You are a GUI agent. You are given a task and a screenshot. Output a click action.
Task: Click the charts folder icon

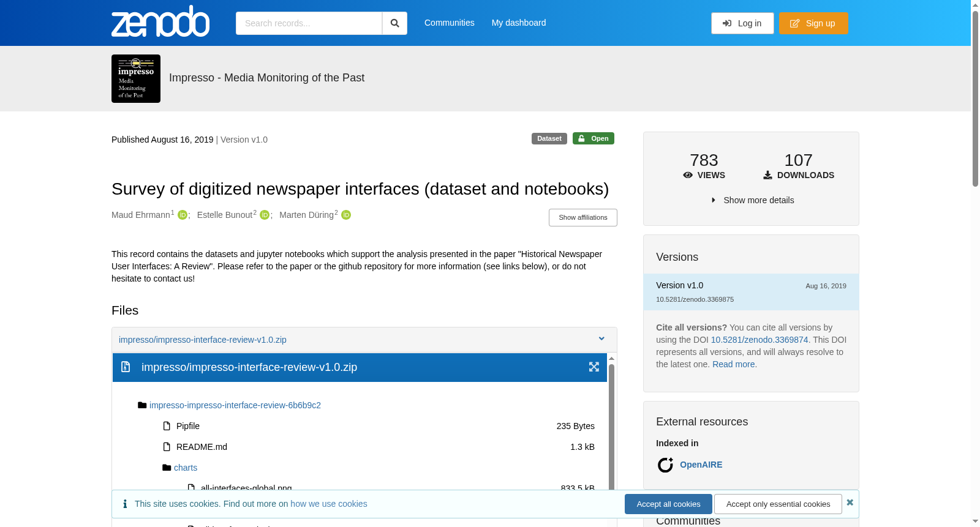pos(167,468)
